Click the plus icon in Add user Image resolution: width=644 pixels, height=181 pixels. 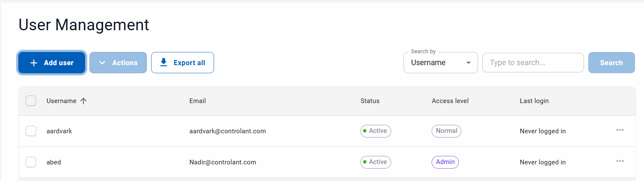(x=34, y=63)
